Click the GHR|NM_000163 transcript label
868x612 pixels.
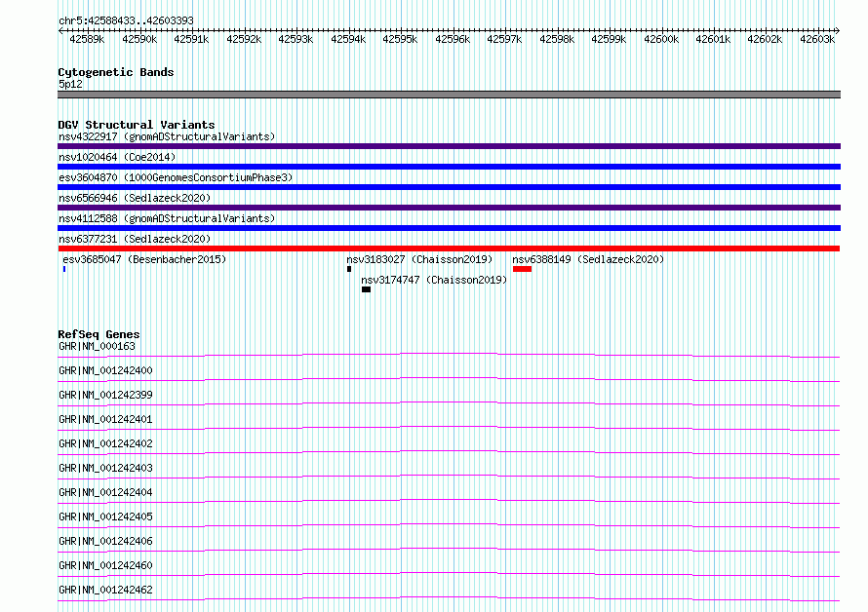point(97,346)
